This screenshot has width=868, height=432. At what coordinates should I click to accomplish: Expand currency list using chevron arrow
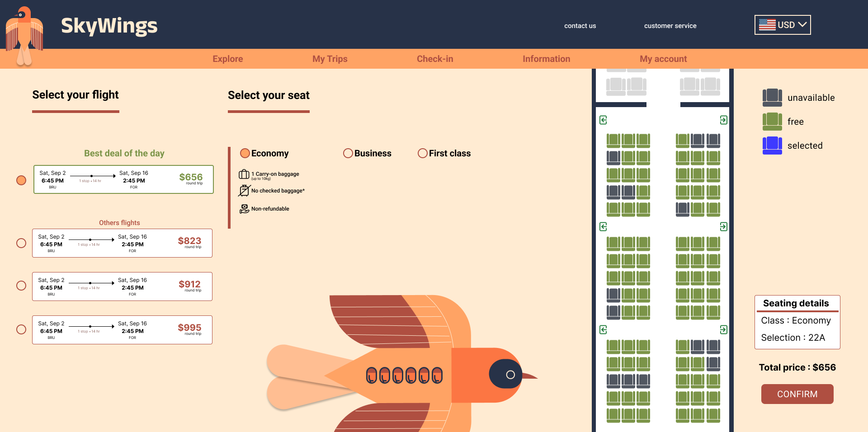[x=802, y=24]
